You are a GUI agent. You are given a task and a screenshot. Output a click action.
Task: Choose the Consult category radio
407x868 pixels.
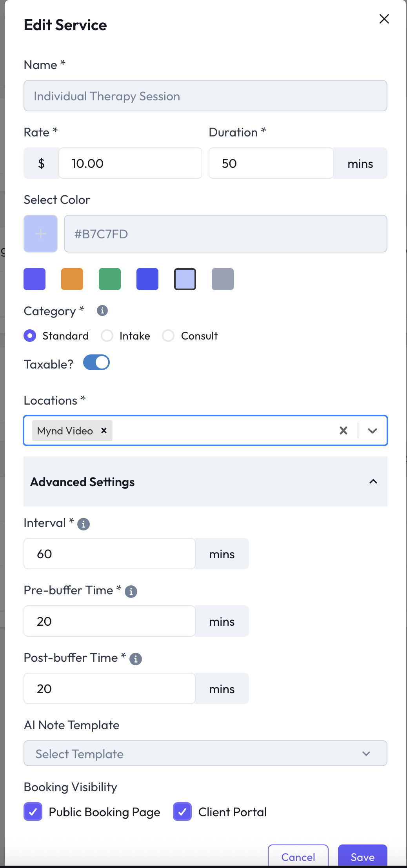coord(168,336)
